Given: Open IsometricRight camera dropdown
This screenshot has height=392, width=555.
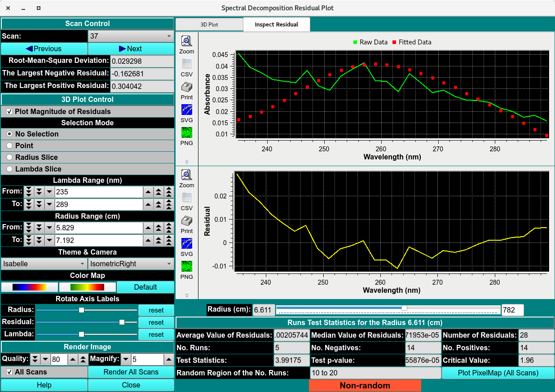Looking at the screenshot, I should click(x=131, y=264).
